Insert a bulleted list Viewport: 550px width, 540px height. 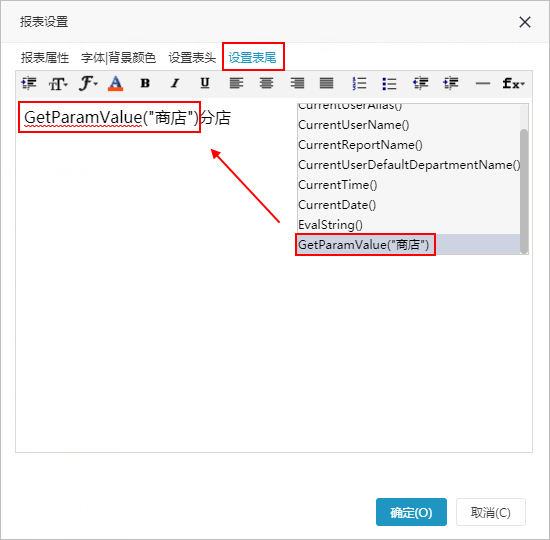pos(389,84)
